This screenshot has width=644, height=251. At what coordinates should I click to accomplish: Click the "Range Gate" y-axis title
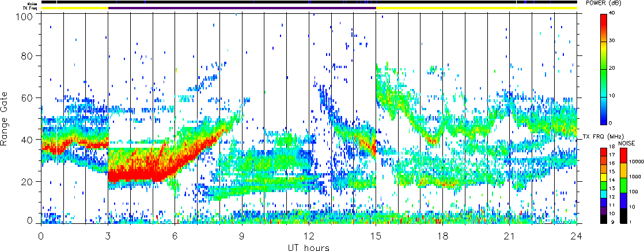coord(5,118)
